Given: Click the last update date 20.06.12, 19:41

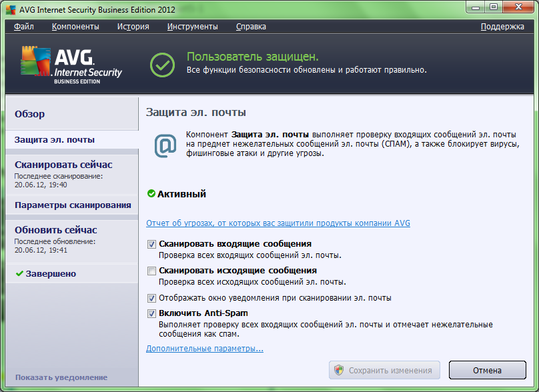Looking at the screenshot, I should tap(41, 250).
